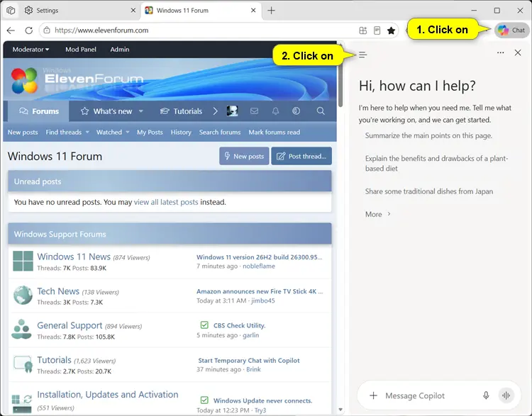Toggle forum dark/light style icon

[x=297, y=111]
